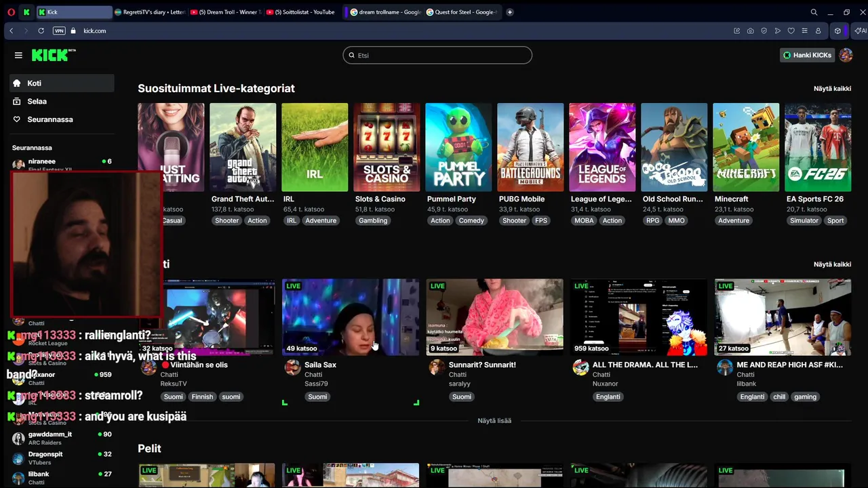This screenshot has width=868, height=488.
Task: Show all live categories via Näytä kaikki
Action: tap(832, 89)
